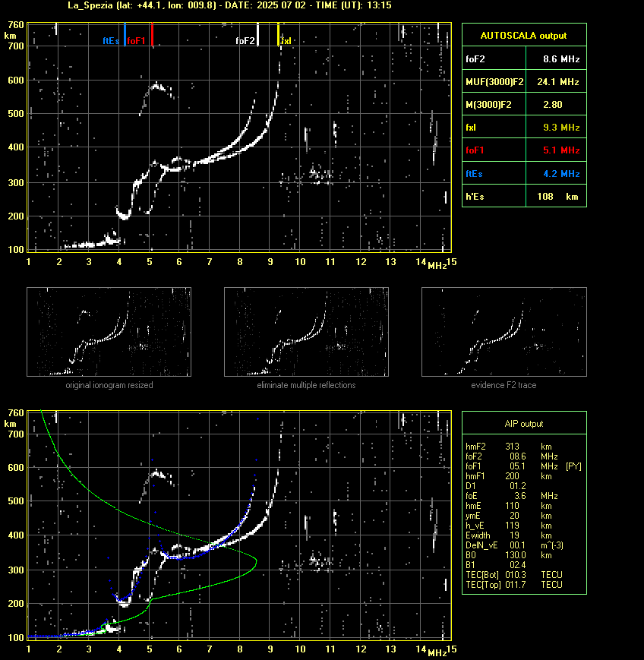Click the white foF2 marker label
The height and width of the screenshot is (660, 644).
tap(245, 41)
